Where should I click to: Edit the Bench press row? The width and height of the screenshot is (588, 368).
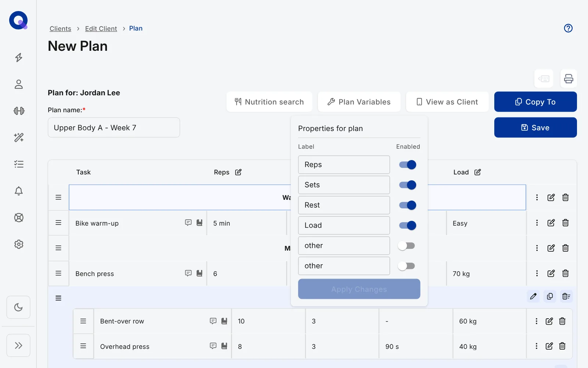(551, 273)
